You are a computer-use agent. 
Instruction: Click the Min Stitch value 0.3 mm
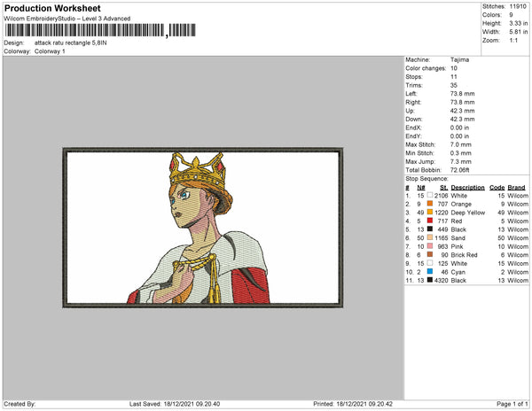pos(461,153)
